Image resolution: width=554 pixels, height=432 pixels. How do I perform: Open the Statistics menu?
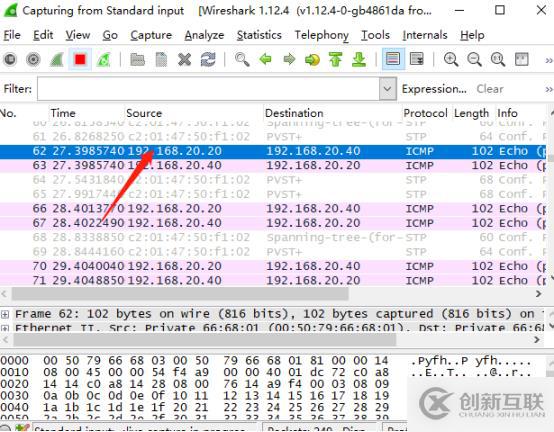tap(259, 35)
